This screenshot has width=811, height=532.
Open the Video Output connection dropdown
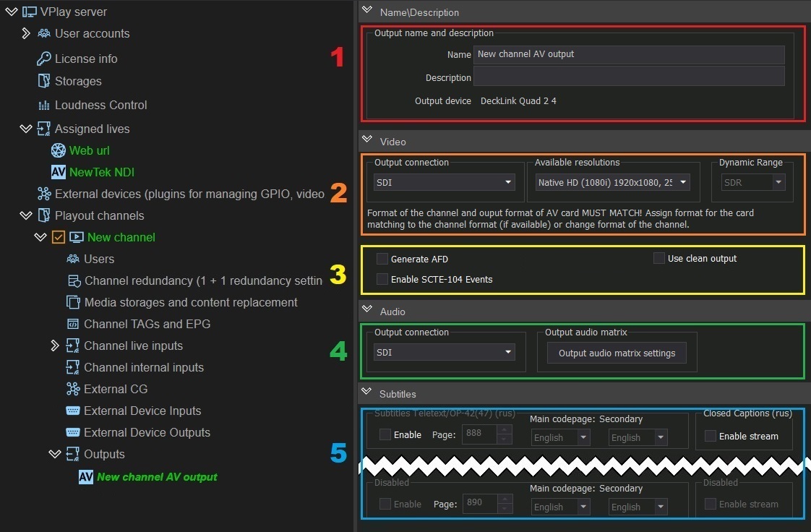click(445, 182)
